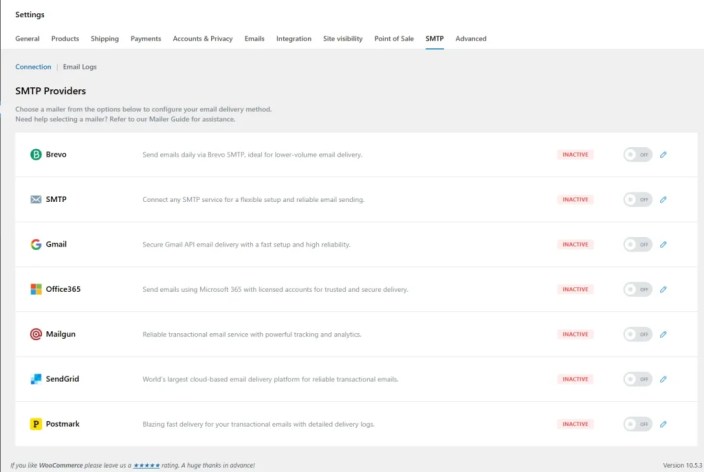
Task: Enable the SendGrid toggle
Action: [x=638, y=379]
